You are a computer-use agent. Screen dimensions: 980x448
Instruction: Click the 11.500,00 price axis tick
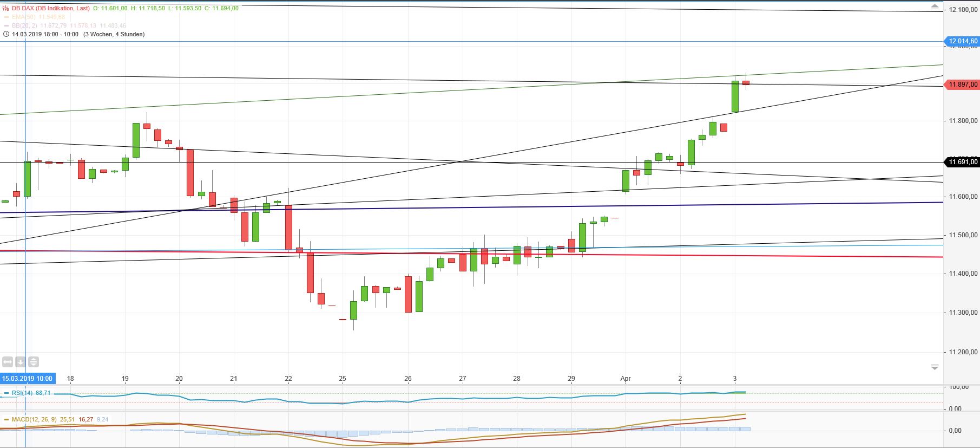point(963,235)
